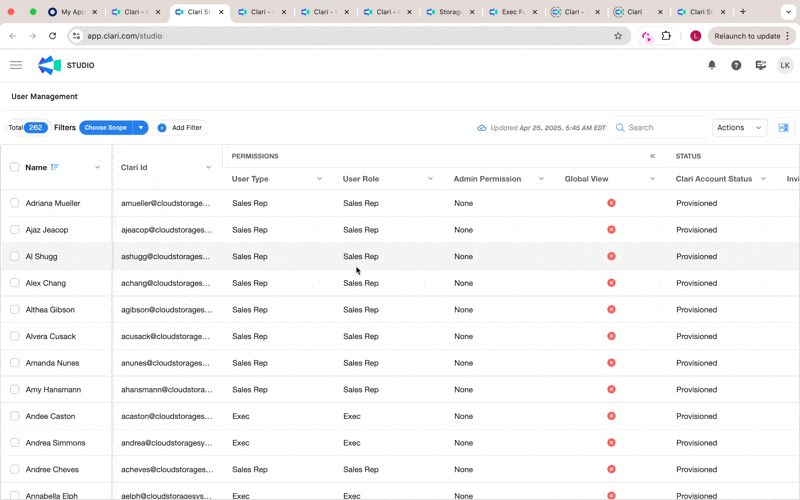Click Exec user type for Andrea Simmons
The width and height of the screenshot is (800, 500).
241,443
